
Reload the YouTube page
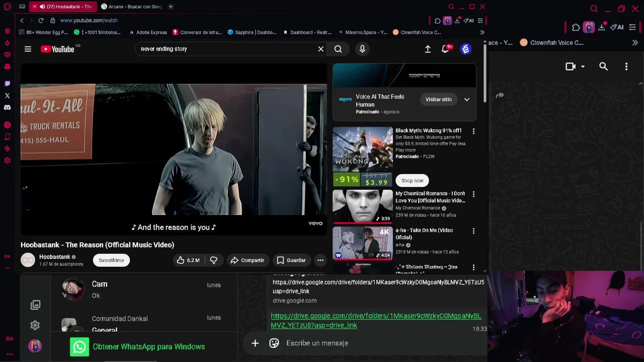[41, 21]
